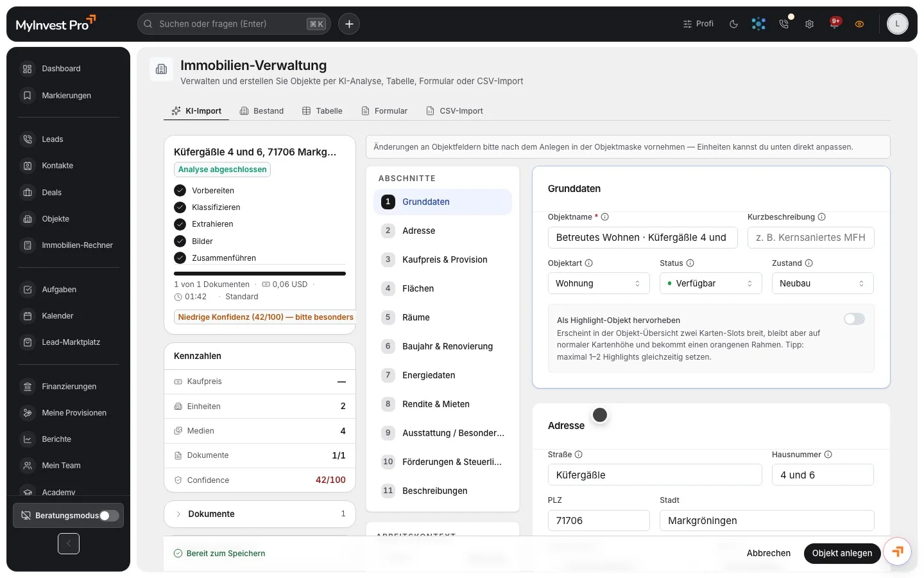Click the Kurzbeschreibung input field
Viewport: 924px width, 578px height.
click(x=810, y=238)
